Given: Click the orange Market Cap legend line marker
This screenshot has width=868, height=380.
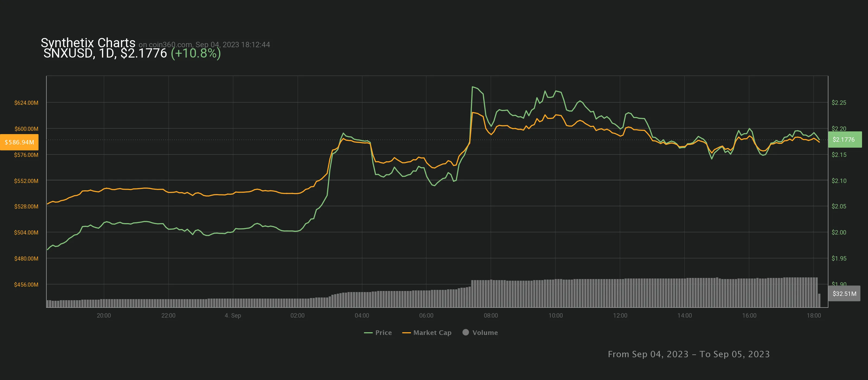Looking at the screenshot, I should [x=406, y=333].
